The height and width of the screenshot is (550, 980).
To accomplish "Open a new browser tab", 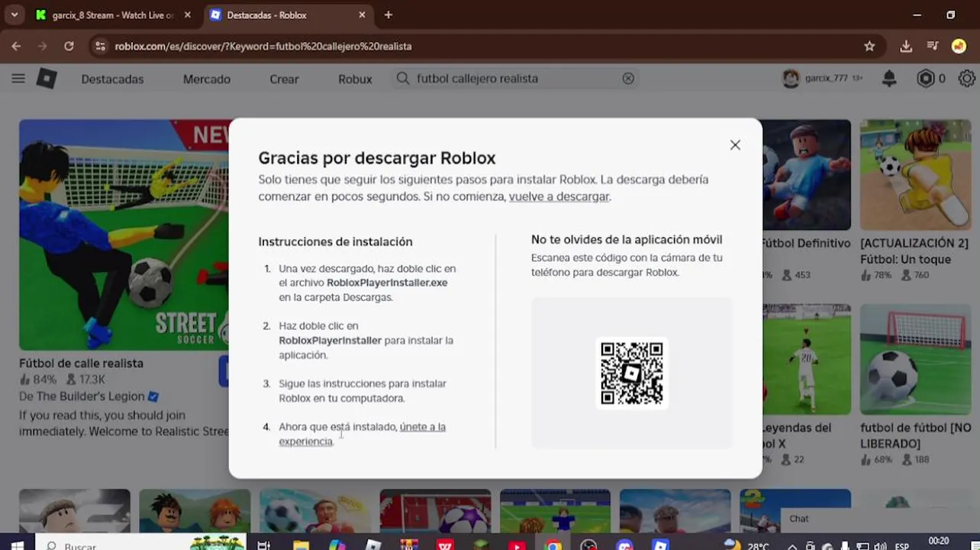I will [x=388, y=15].
